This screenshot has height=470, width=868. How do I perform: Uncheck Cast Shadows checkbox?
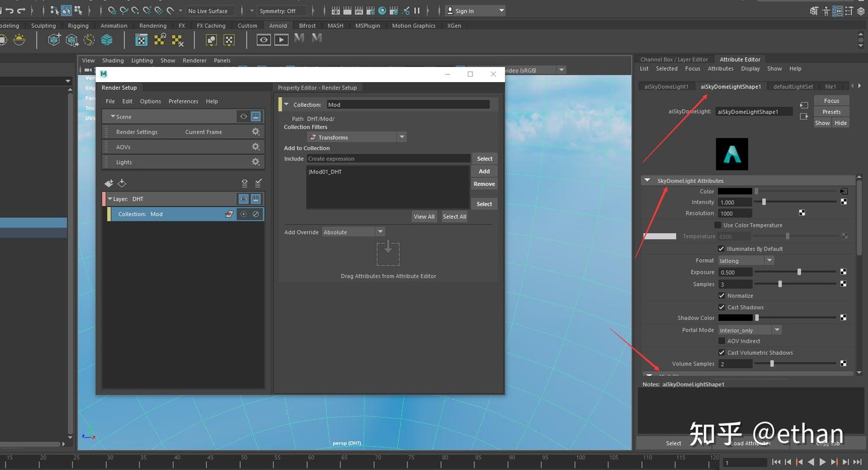722,307
